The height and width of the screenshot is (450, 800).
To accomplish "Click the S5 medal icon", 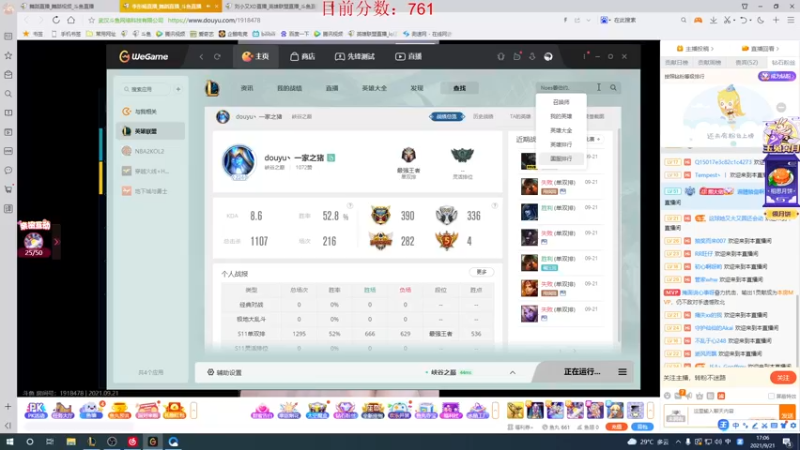I will coord(446,240).
